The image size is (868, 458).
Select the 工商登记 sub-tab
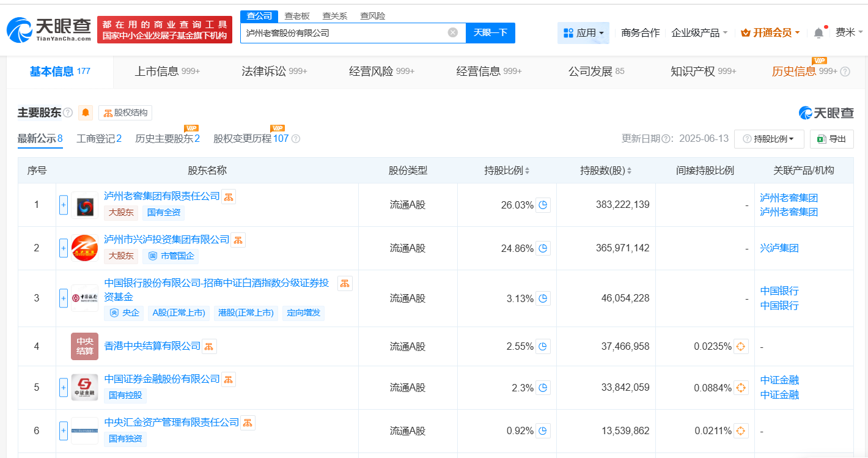pyautogui.click(x=98, y=139)
